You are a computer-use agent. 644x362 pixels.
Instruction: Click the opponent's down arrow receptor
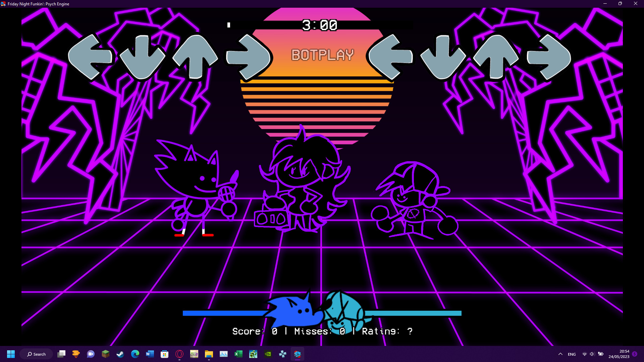(x=142, y=58)
